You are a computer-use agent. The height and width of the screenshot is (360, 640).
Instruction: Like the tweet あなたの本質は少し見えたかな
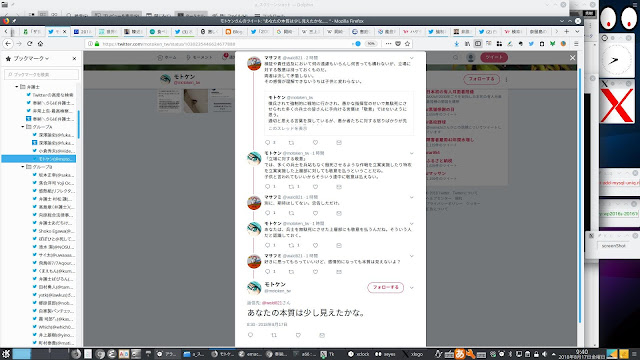[298, 335]
